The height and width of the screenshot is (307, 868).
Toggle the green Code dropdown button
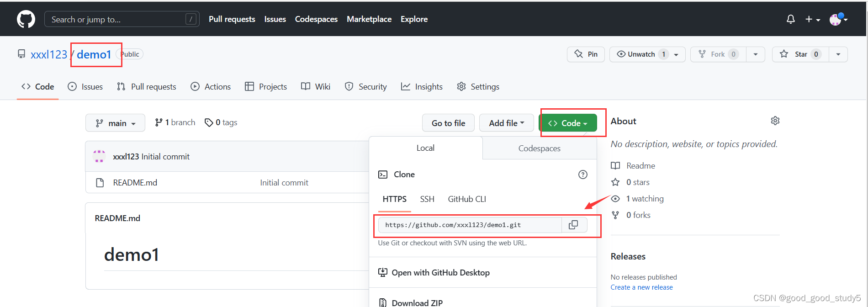click(x=568, y=123)
